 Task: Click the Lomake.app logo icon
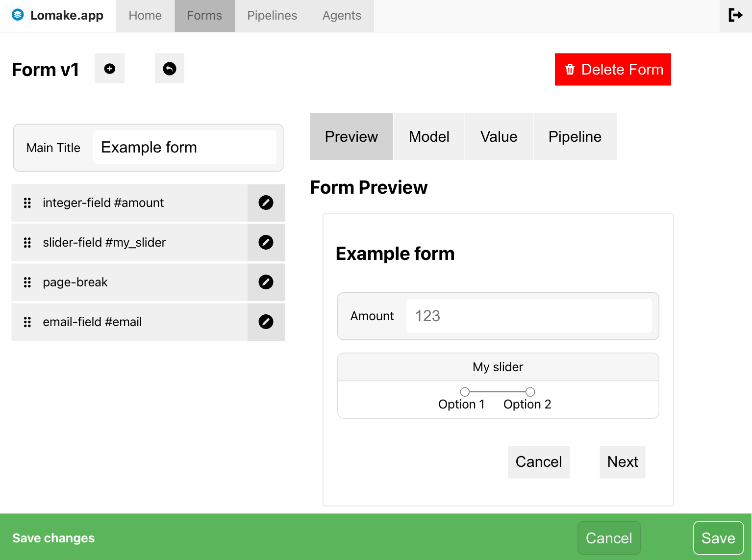[18, 15]
